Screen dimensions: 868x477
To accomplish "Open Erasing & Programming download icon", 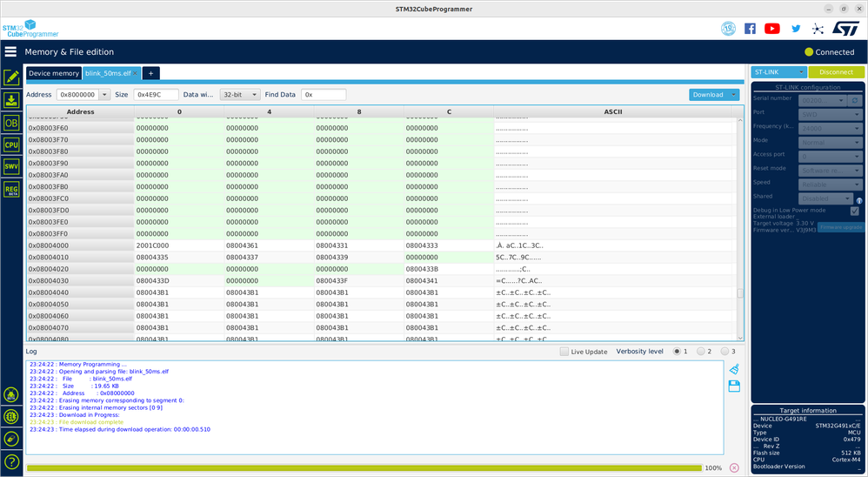I will click(x=11, y=100).
